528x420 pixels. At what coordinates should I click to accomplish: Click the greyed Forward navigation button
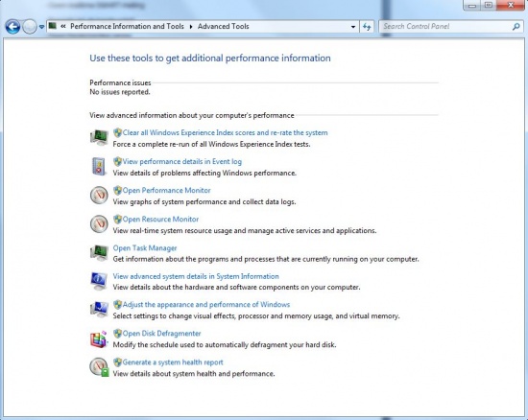pos(30,27)
